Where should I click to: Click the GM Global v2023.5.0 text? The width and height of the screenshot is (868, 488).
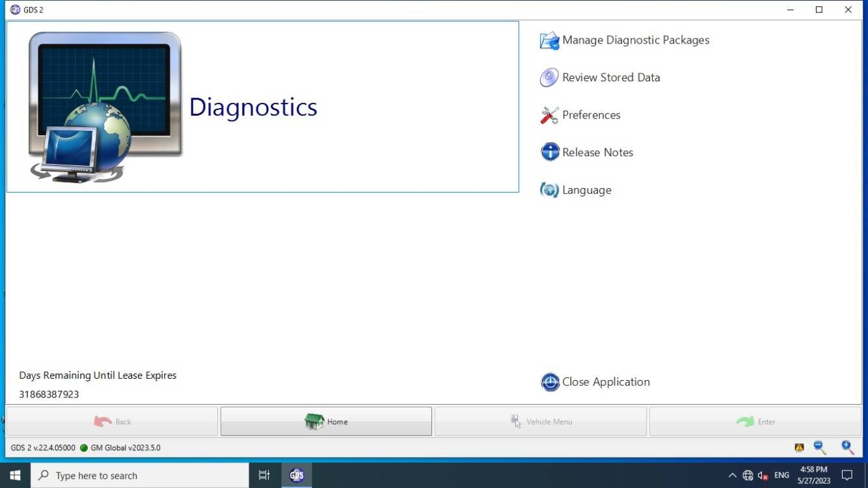(x=126, y=448)
